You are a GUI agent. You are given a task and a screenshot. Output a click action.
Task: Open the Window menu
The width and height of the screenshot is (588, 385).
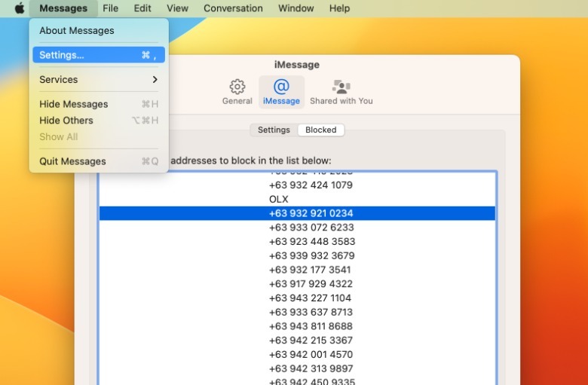[296, 8]
